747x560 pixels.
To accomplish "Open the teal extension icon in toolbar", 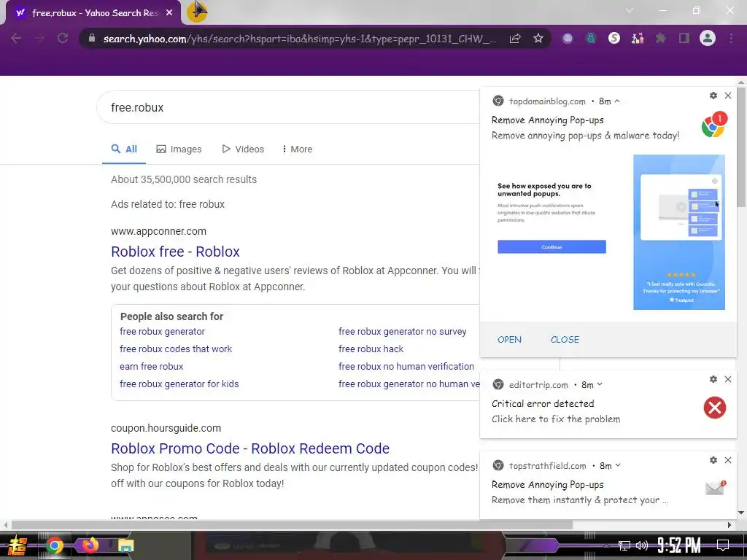I will point(591,39).
